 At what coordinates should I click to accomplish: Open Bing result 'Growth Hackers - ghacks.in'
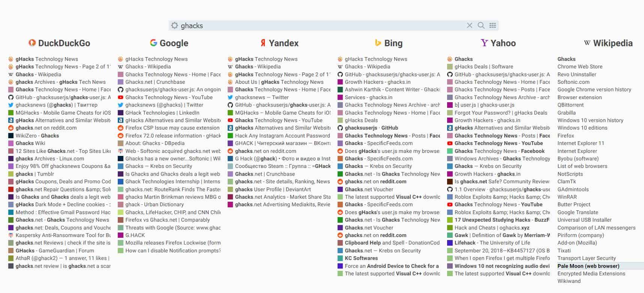[x=378, y=82]
